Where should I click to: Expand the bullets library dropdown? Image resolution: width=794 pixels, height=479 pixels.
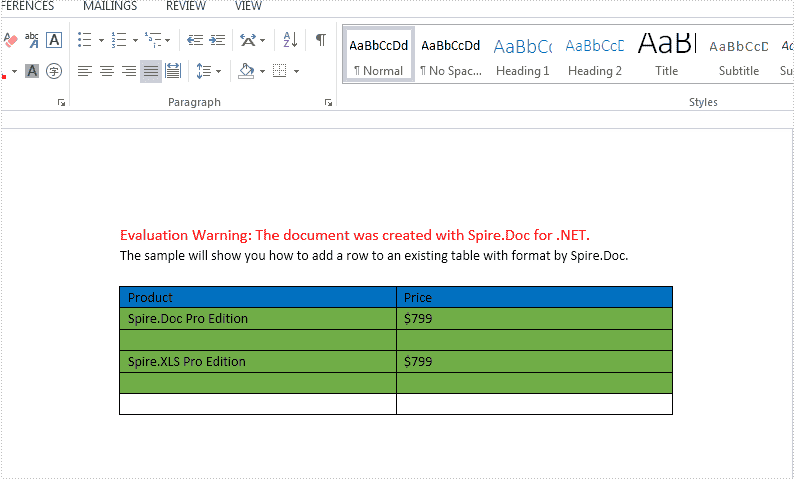(101, 40)
